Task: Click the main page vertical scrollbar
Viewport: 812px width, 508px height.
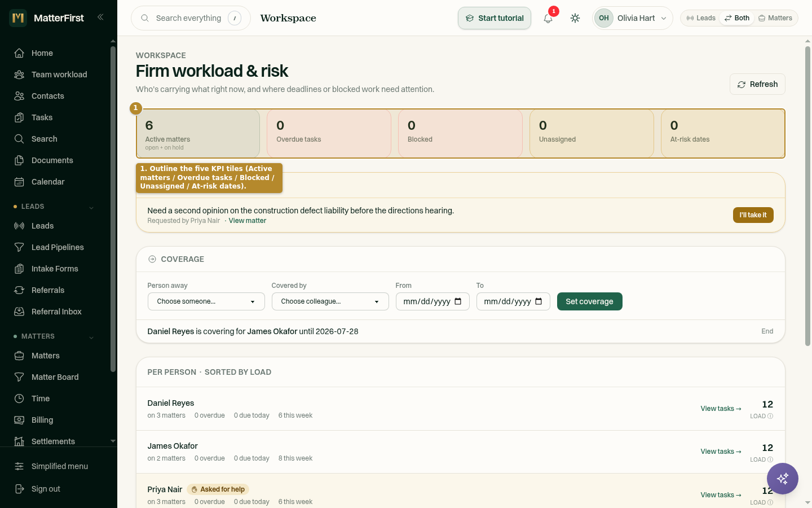Action: tap(807, 195)
